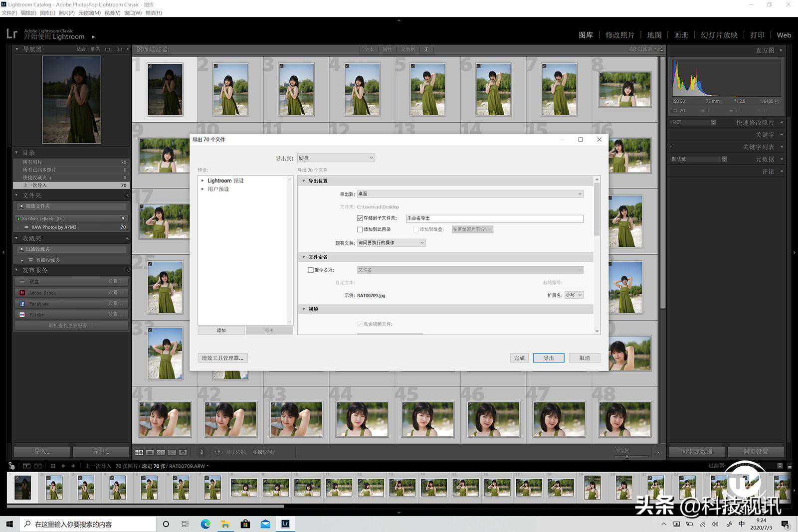The height and width of the screenshot is (532, 798).
Task: Uncheck the 存储到子文件夹 checkbox
Action: [360, 218]
